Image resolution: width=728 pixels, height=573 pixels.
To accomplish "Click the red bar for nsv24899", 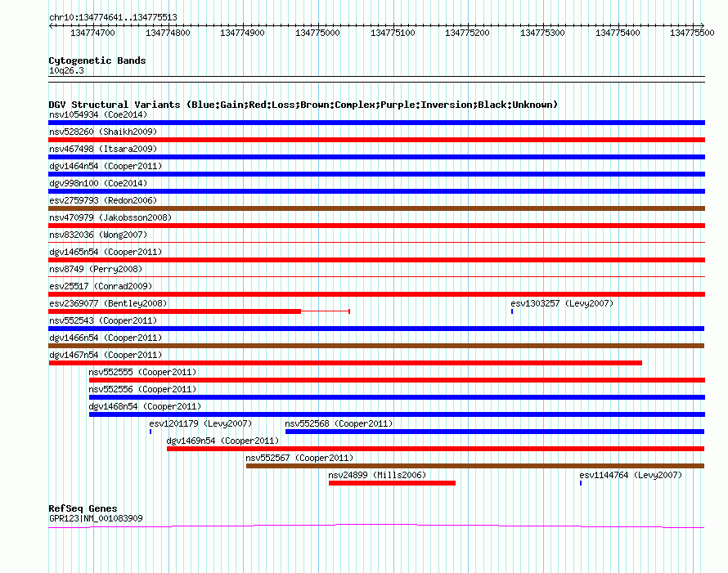I will [393, 483].
